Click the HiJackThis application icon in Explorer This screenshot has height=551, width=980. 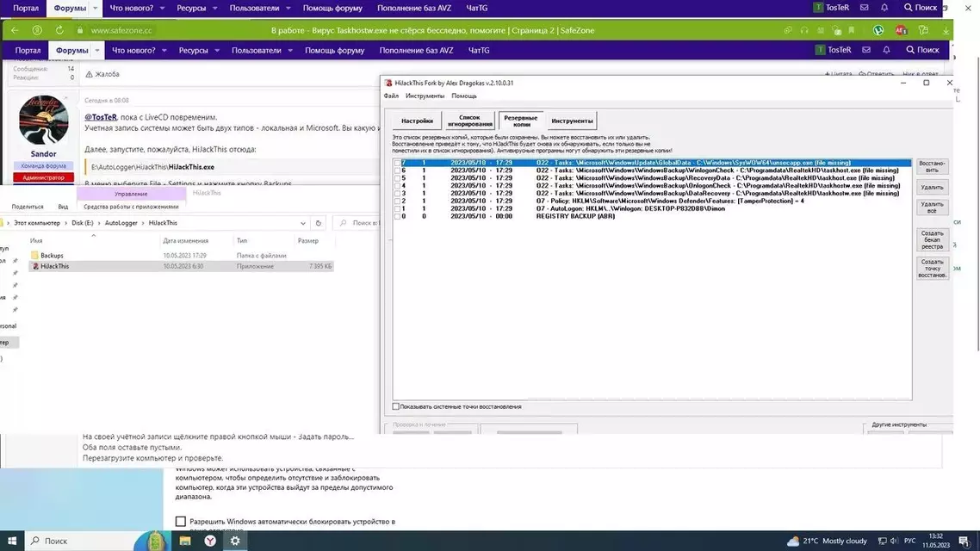coord(35,266)
